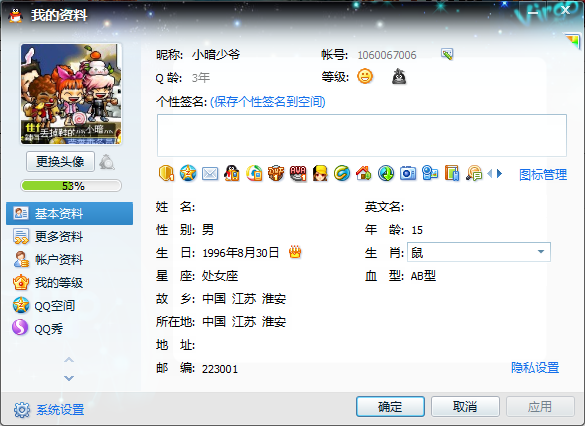Expand the 生肖 zodiac dropdown
Image resolution: width=585 pixels, height=426 pixels.
(541, 252)
